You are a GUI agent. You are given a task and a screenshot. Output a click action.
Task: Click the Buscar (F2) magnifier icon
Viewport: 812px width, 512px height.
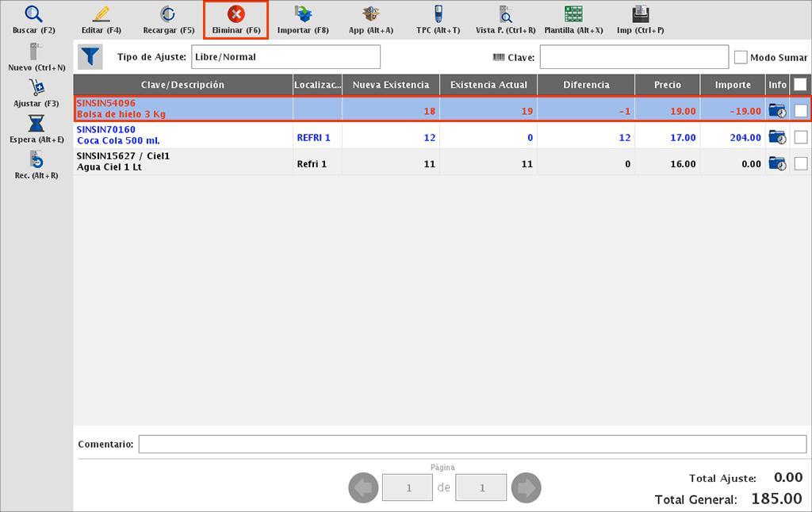pyautogui.click(x=33, y=15)
